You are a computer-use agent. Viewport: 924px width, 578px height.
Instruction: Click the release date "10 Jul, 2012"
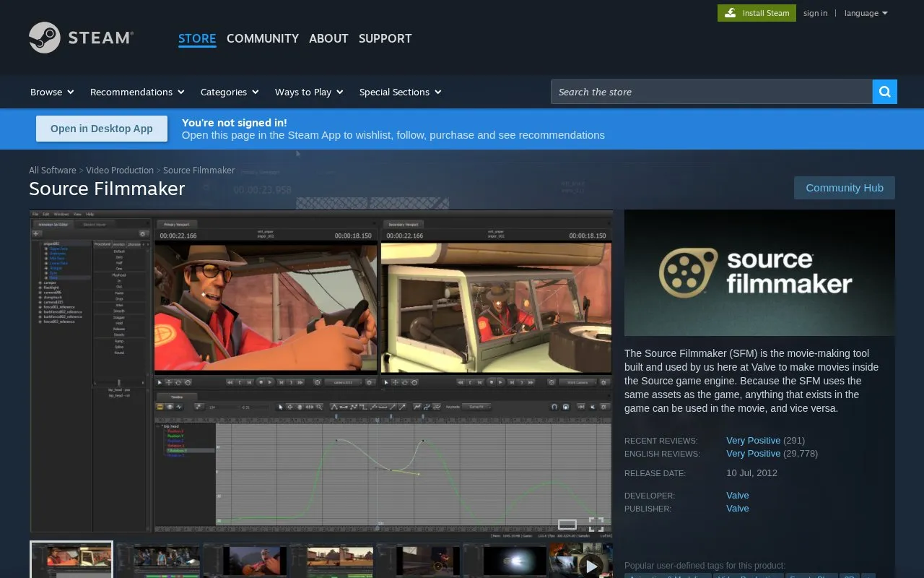coord(751,473)
